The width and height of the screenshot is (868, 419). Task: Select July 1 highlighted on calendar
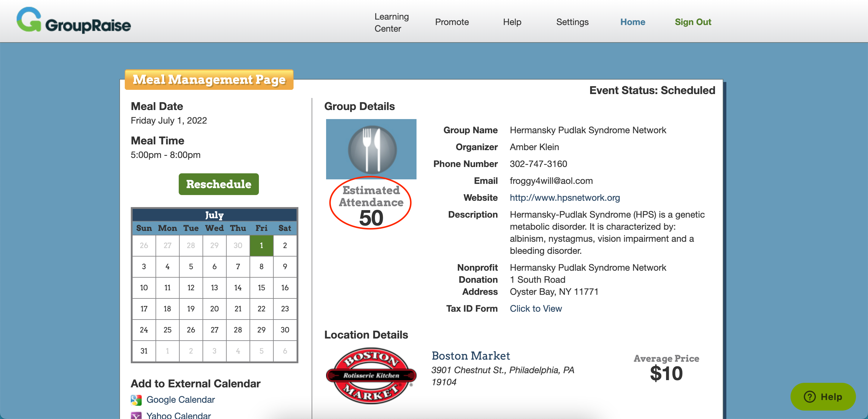click(x=261, y=245)
